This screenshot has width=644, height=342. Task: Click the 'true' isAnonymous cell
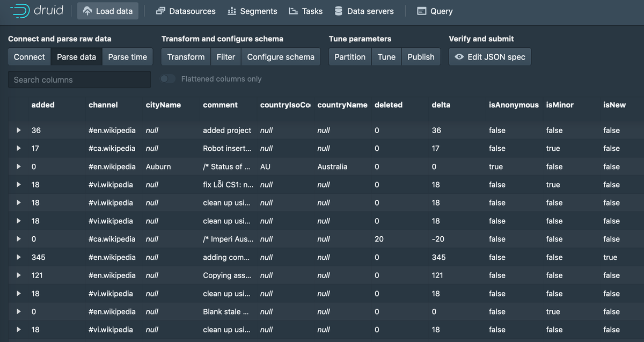pyautogui.click(x=496, y=167)
